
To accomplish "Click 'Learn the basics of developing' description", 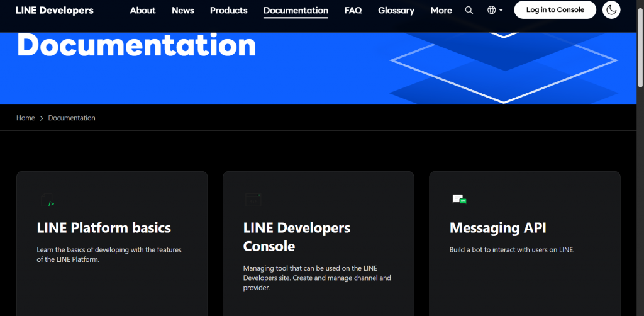I will click(109, 255).
